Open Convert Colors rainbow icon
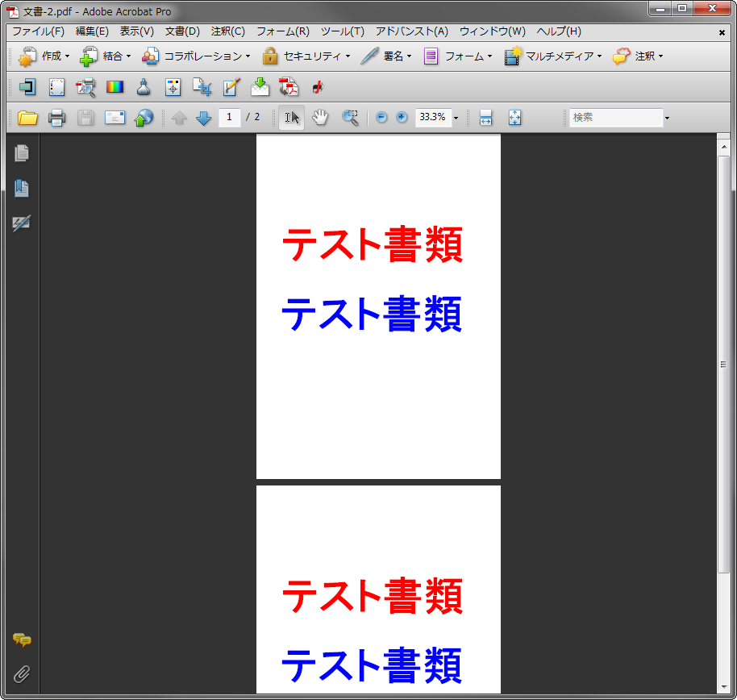 point(115,87)
